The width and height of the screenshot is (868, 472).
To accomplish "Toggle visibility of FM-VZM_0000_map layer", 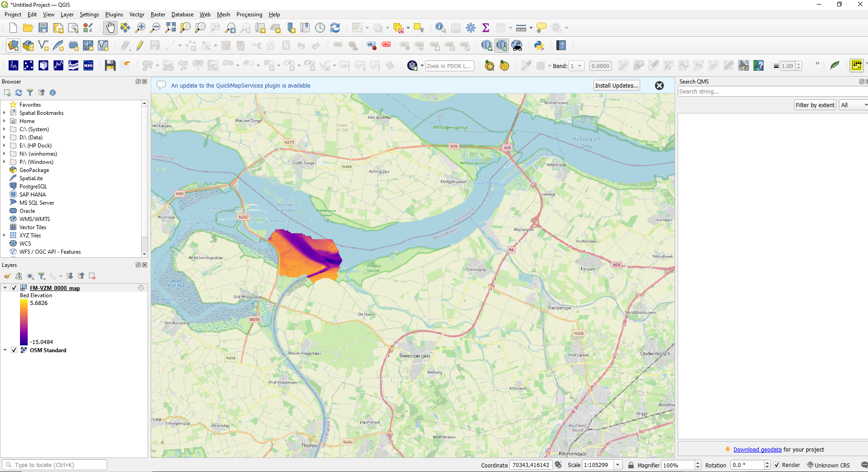I will [x=14, y=288].
